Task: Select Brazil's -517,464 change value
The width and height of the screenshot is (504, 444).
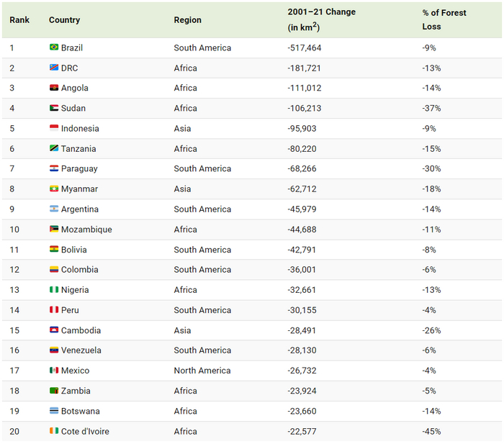Action: coord(306,47)
